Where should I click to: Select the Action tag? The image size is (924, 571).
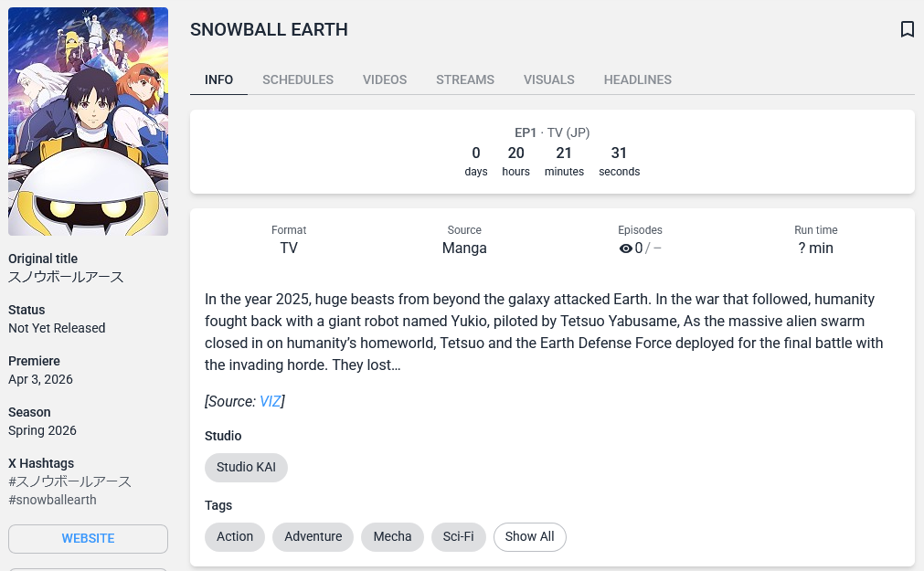tap(235, 536)
